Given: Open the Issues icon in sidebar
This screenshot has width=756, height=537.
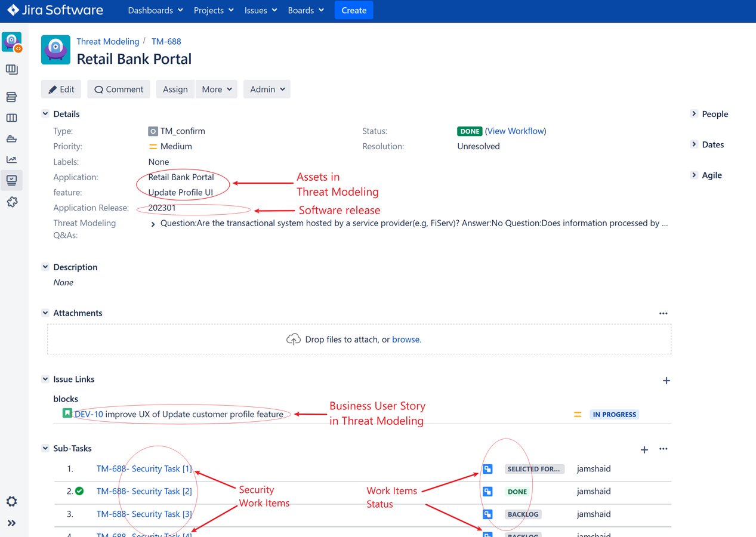Looking at the screenshot, I should tap(12, 180).
